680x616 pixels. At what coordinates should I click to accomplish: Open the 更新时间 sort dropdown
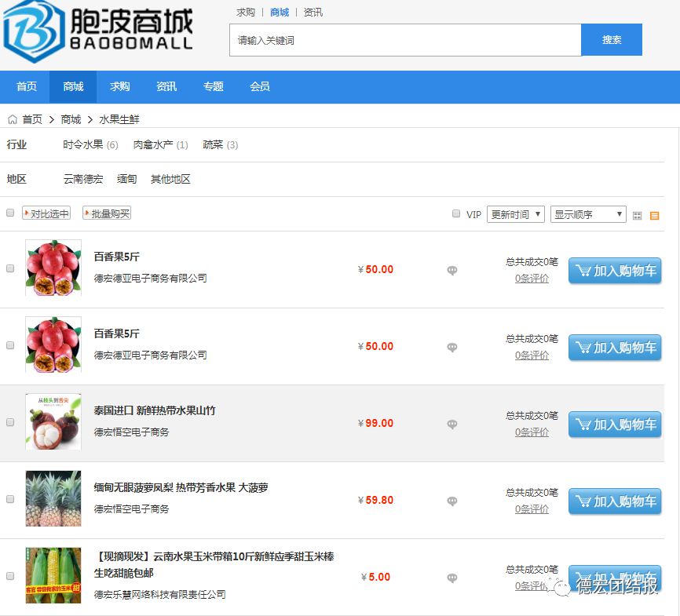(515, 213)
